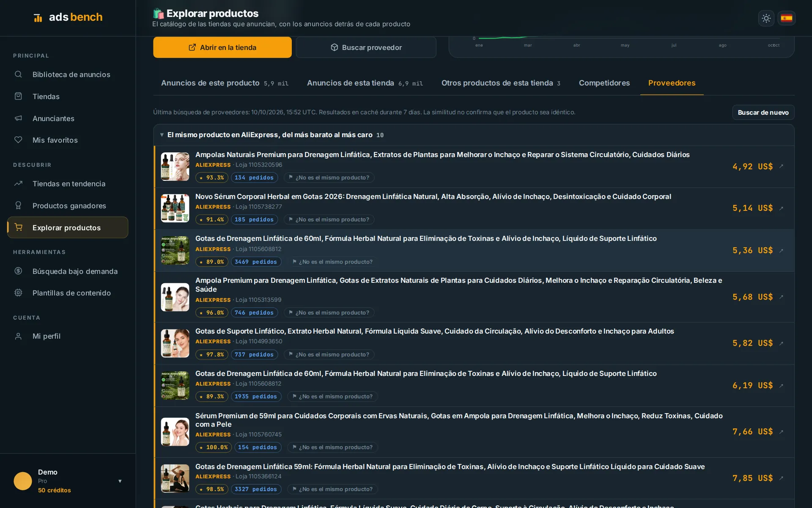Open external link arrow for 5,68 US$ product
This screenshot has width=812, height=508.
point(782,297)
